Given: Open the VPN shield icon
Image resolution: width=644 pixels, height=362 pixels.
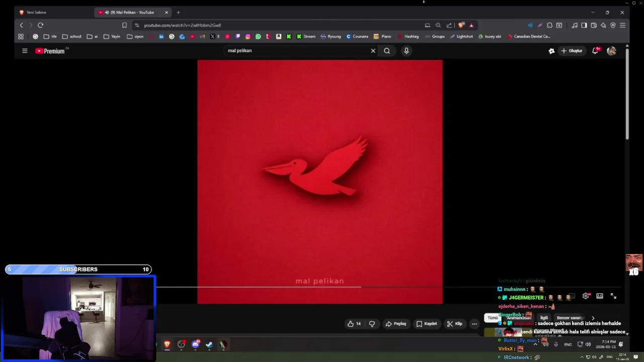Looking at the screenshot, I should (x=613, y=25).
